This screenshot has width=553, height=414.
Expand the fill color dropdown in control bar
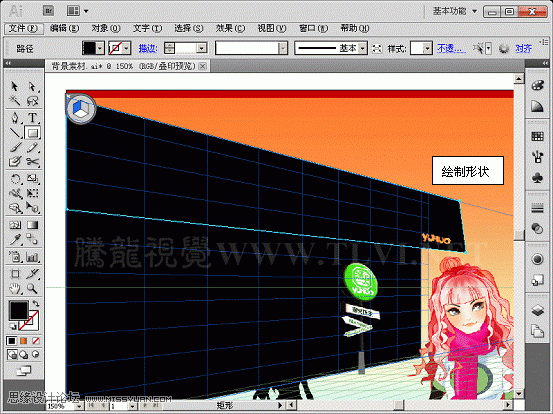(100, 48)
